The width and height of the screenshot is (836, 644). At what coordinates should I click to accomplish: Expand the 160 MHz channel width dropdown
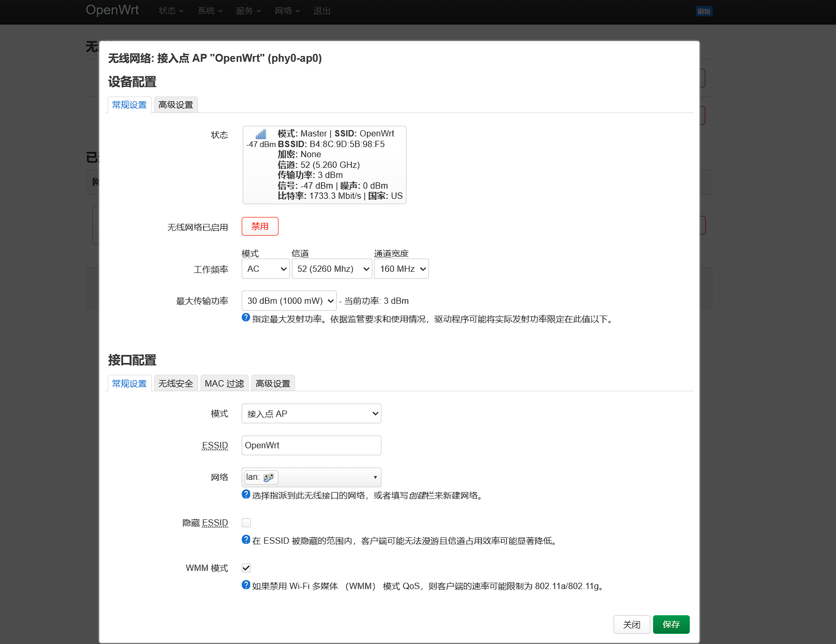click(x=401, y=269)
